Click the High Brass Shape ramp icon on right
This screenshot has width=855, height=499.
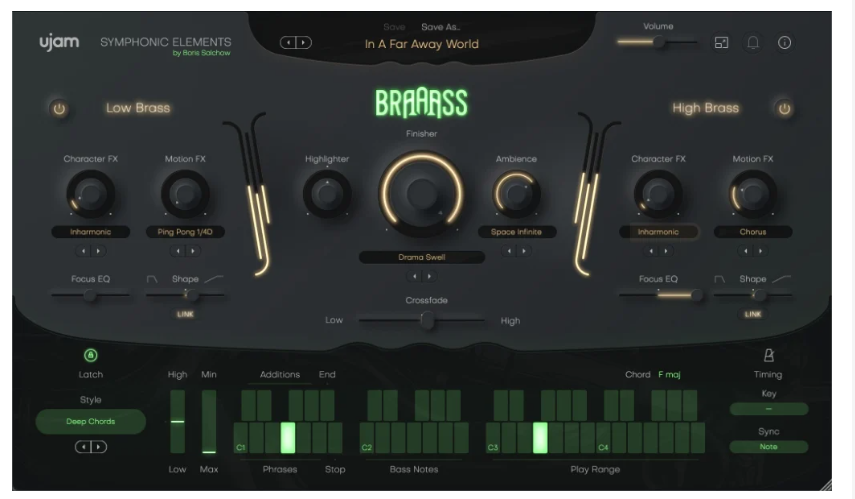pos(781,279)
